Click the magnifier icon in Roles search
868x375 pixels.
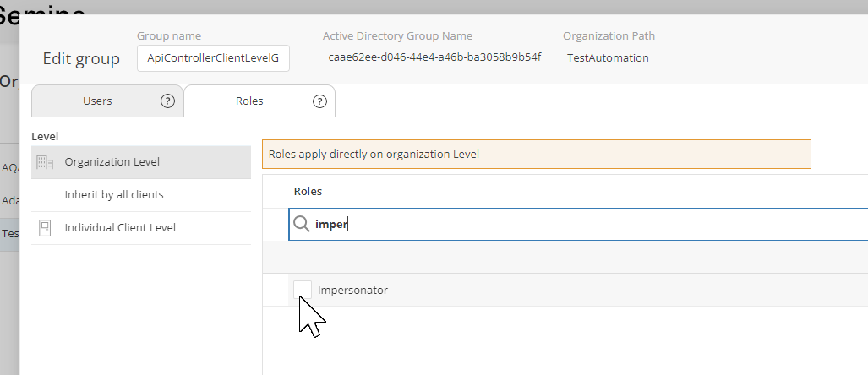coord(302,224)
